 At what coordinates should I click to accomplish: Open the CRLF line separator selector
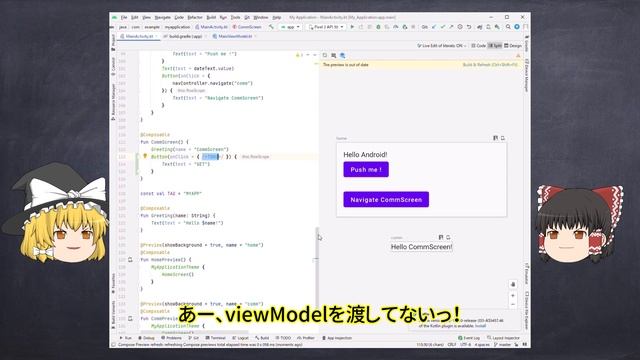[451, 344]
